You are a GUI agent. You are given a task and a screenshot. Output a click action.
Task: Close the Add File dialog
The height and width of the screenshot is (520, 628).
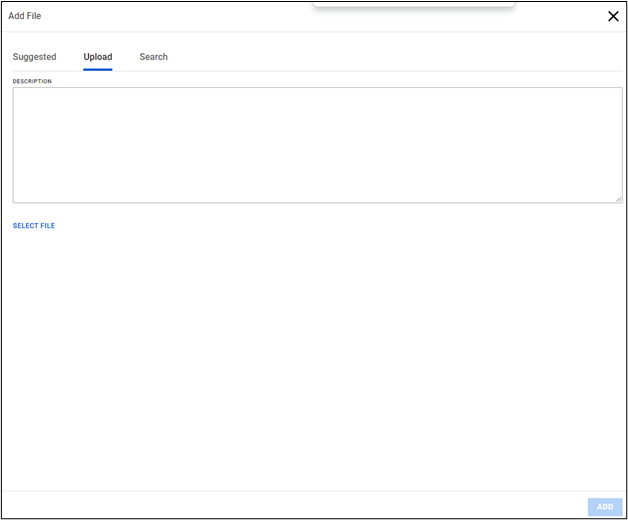point(613,16)
